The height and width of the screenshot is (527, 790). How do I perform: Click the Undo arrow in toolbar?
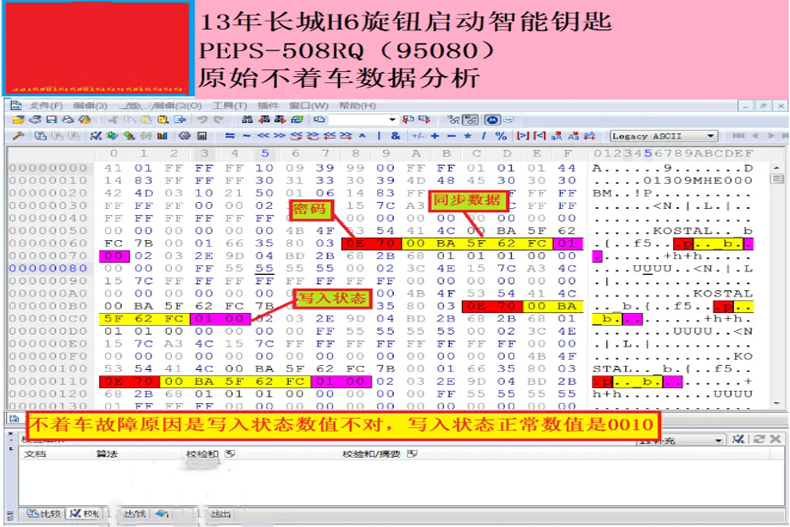[202, 120]
